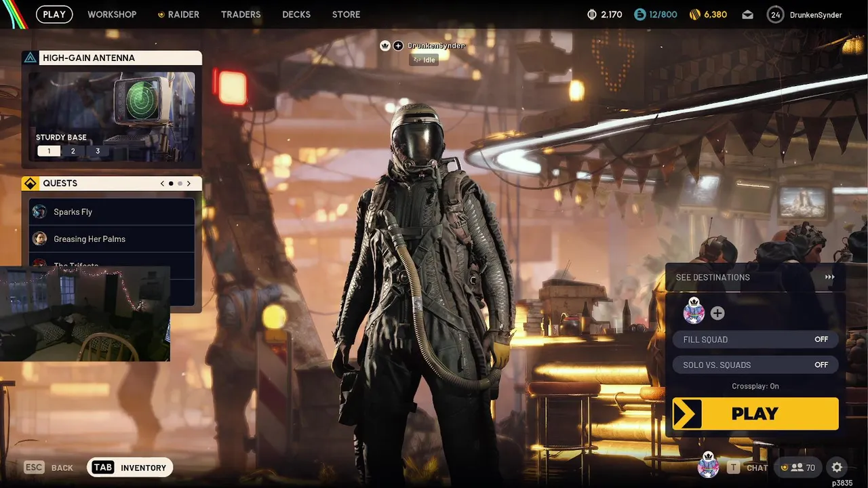Toggle Fill Squad off switch

pos(755,340)
